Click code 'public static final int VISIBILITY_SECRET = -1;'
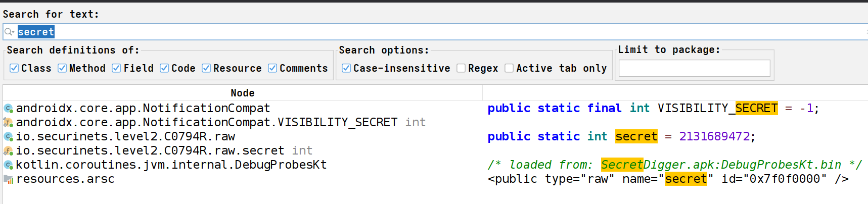 coord(653,108)
